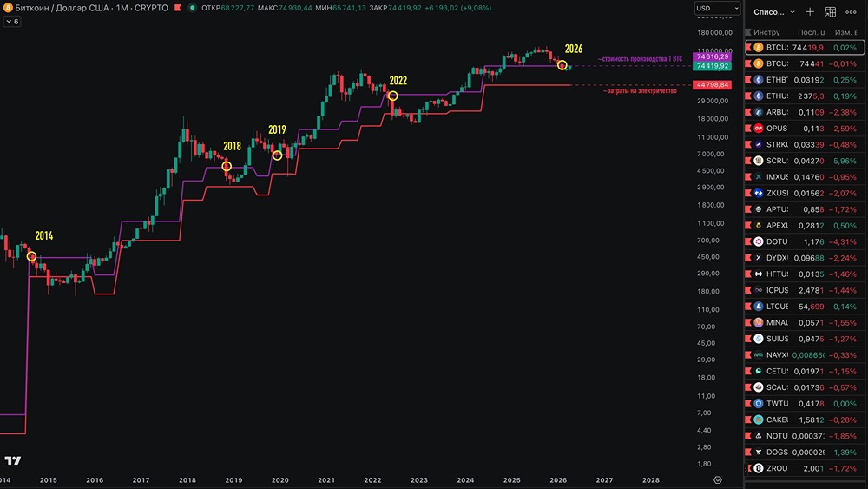868x489 pixels.
Task: Toggle the red flag on HFTUS row
Action: click(748, 274)
